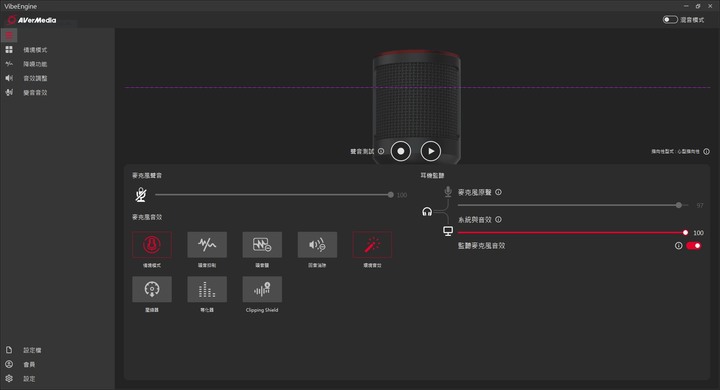Select the red magic wand effect tile
The image size is (720, 390).
click(372, 244)
